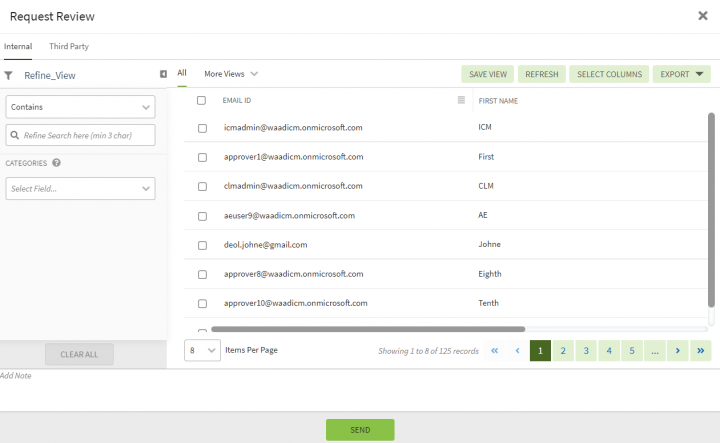Open the Email ID column menu icon
This screenshot has width=720, height=443.
tap(461, 100)
